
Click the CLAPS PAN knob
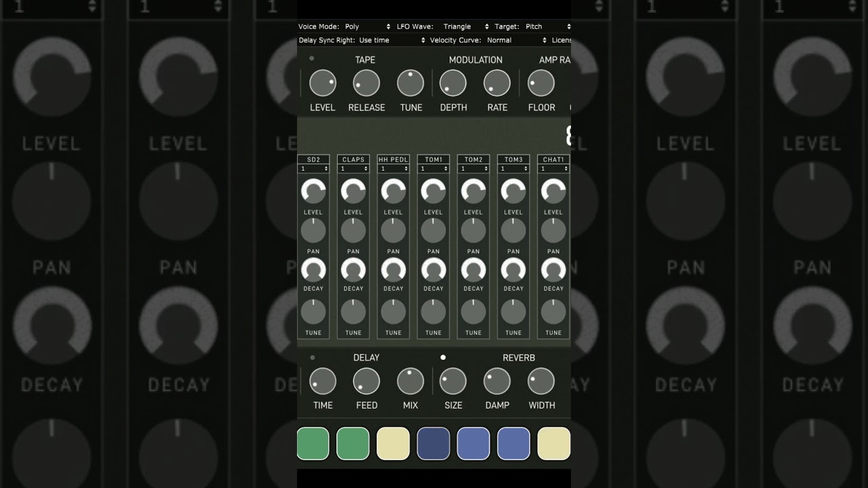(x=353, y=231)
